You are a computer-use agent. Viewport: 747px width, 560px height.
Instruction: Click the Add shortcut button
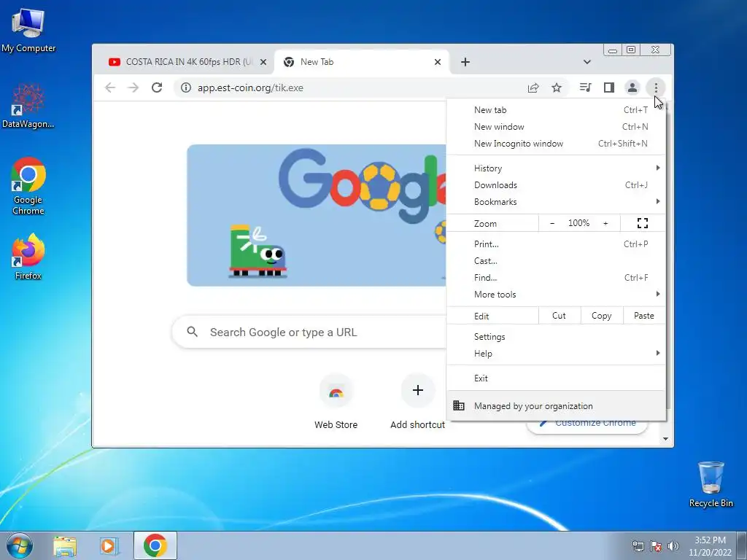point(418,402)
